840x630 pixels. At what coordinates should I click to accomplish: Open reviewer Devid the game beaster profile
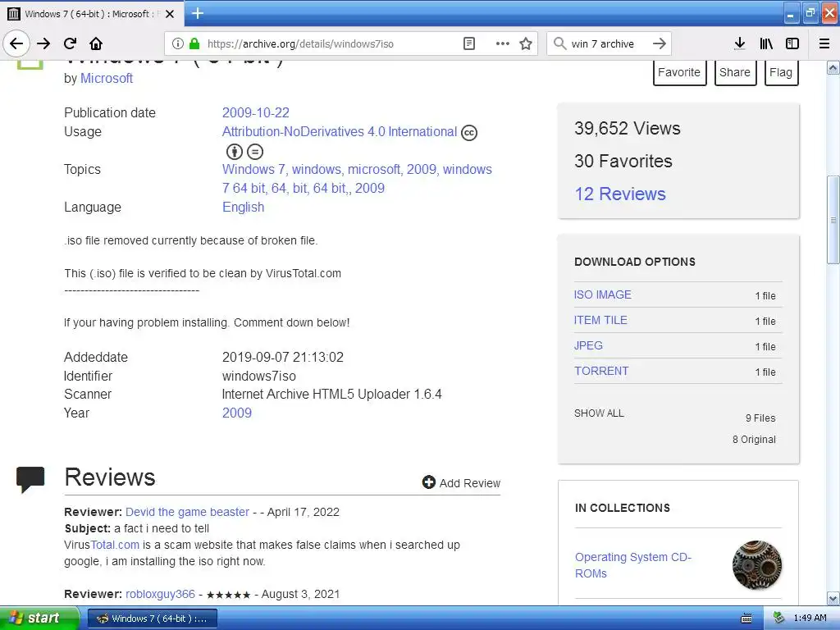[187, 512]
